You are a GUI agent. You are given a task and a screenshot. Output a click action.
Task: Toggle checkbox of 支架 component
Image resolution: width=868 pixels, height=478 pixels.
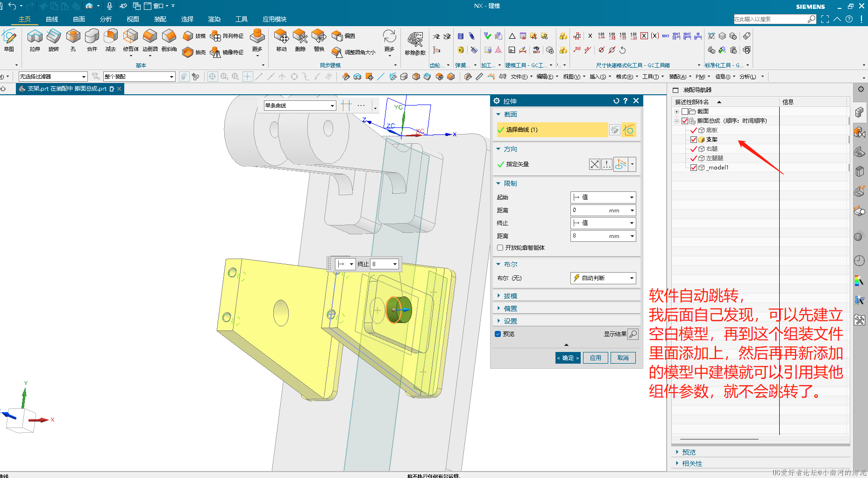pos(694,140)
